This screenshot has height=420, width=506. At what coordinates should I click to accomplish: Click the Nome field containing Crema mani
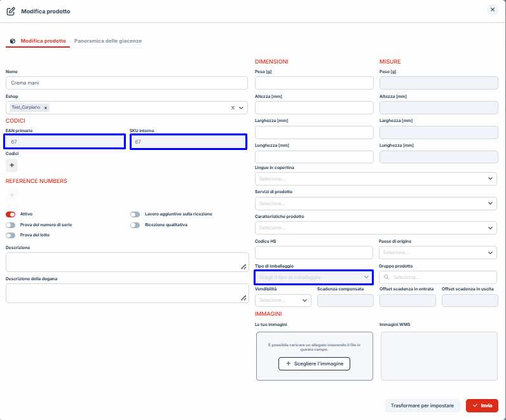pos(126,83)
